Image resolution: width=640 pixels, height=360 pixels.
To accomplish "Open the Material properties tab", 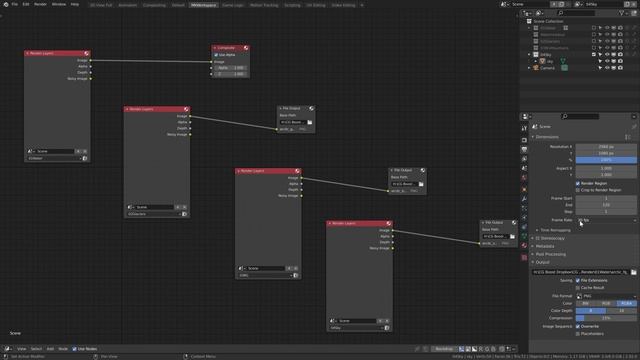I will pos(524,246).
